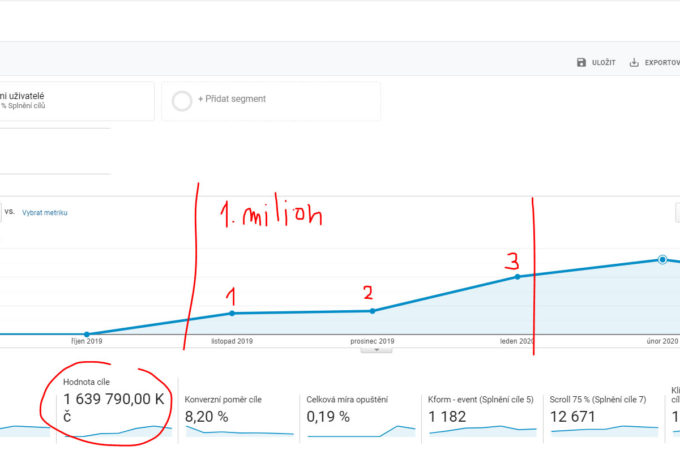
Task: Click the Kform - event sparkline
Action: [482, 431]
